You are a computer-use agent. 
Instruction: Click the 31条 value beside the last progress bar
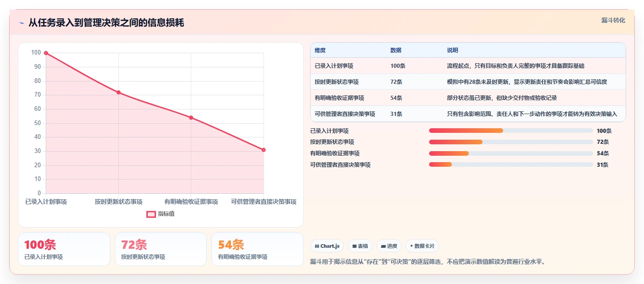603,164
